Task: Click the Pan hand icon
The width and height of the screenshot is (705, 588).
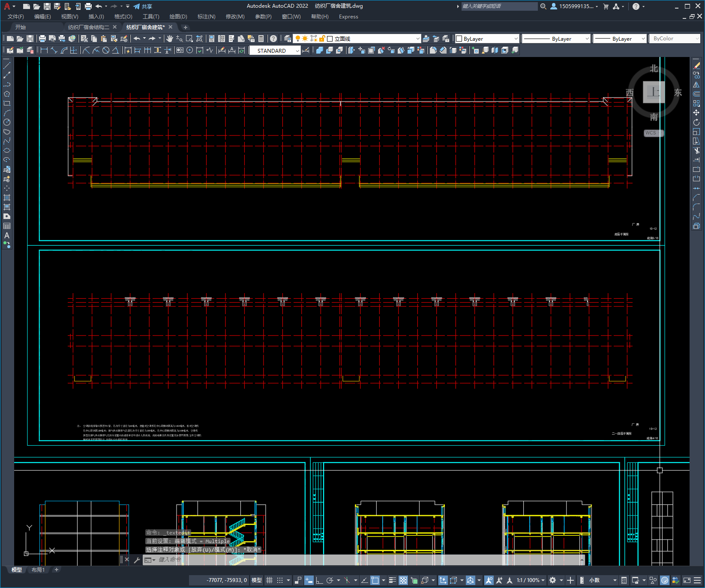Action: click(170, 39)
